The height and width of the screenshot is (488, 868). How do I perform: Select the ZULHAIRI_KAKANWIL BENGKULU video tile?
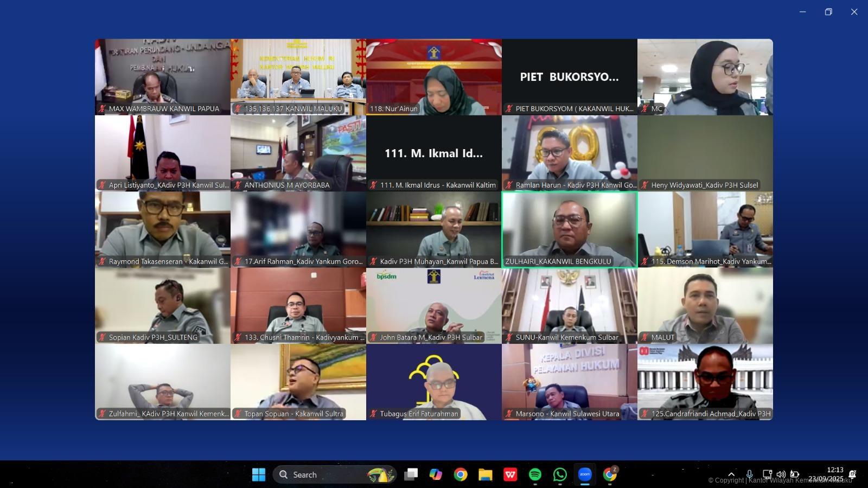pyautogui.click(x=569, y=229)
